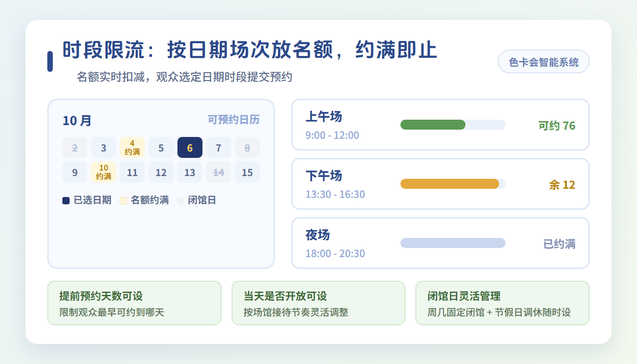Choose the fully booked date 4
Image resolution: width=637 pixels, height=364 pixels.
click(x=132, y=147)
